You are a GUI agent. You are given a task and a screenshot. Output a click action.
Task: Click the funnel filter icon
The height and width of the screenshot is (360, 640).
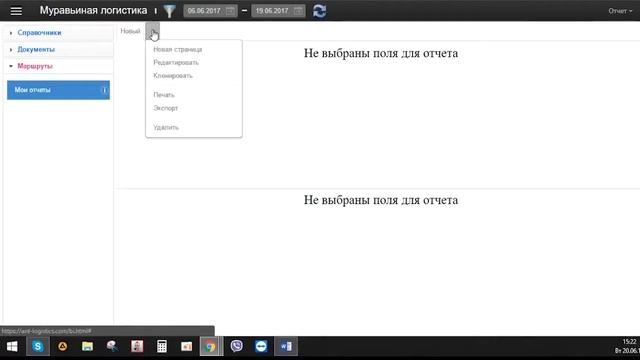click(x=169, y=11)
